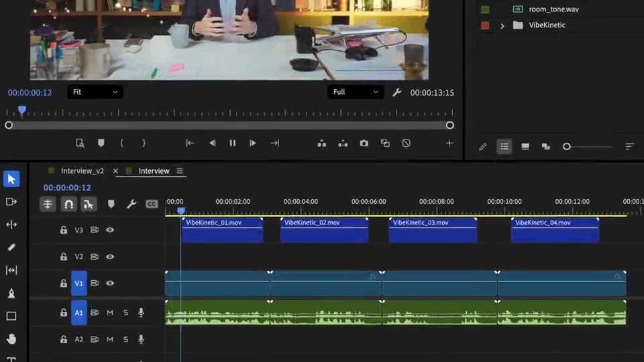This screenshot has height=362, width=644.
Task: Open the Comparison View icon
Action: pos(385,143)
